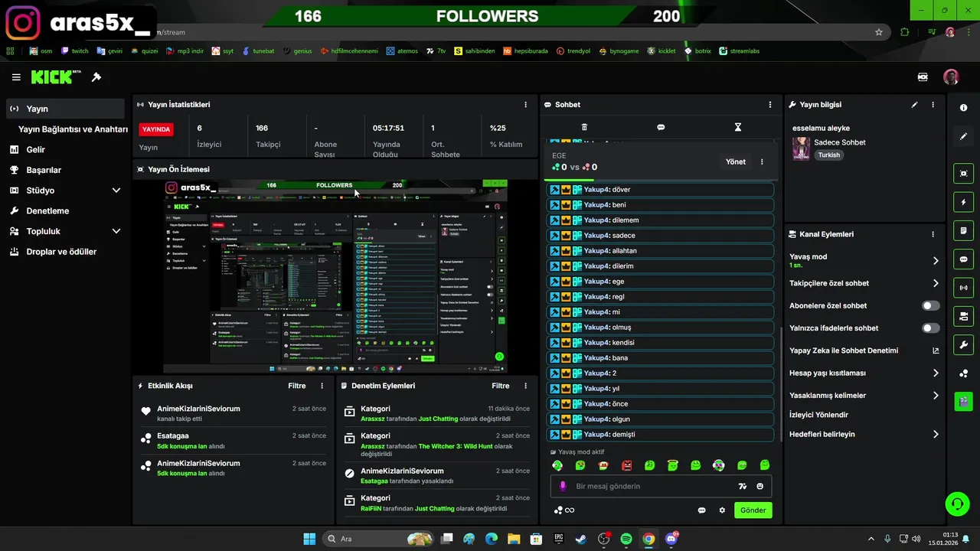The image size is (980, 551).
Task: Open the emoji picker smiley icon
Action: pyautogui.click(x=760, y=486)
